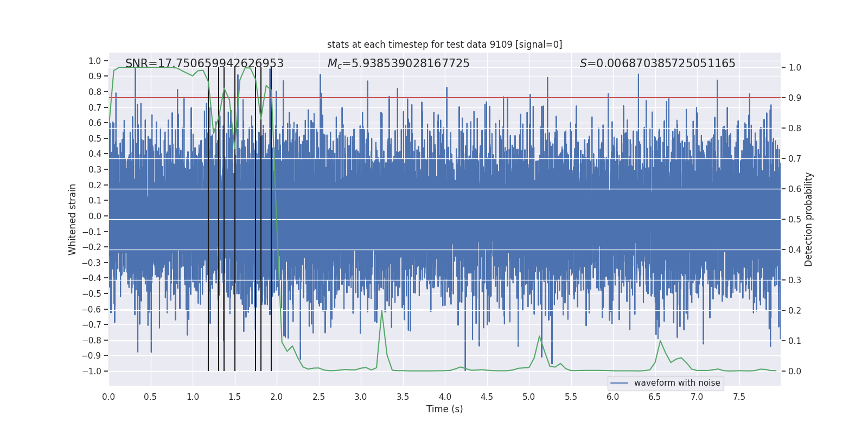This screenshot has width=868, height=434.
Task: Click left y-axis tick label 0.5
Action: coord(95,138)
